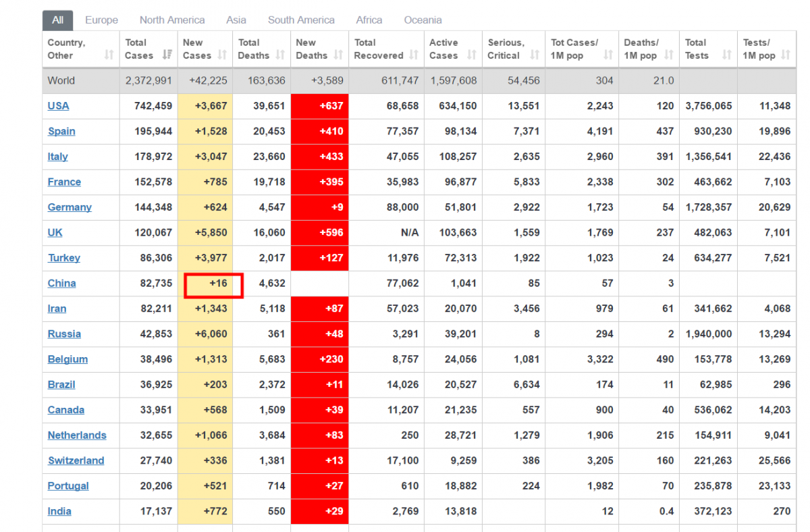Click the India country link
This screenshot has height=532, width=810.
point(59,511)
